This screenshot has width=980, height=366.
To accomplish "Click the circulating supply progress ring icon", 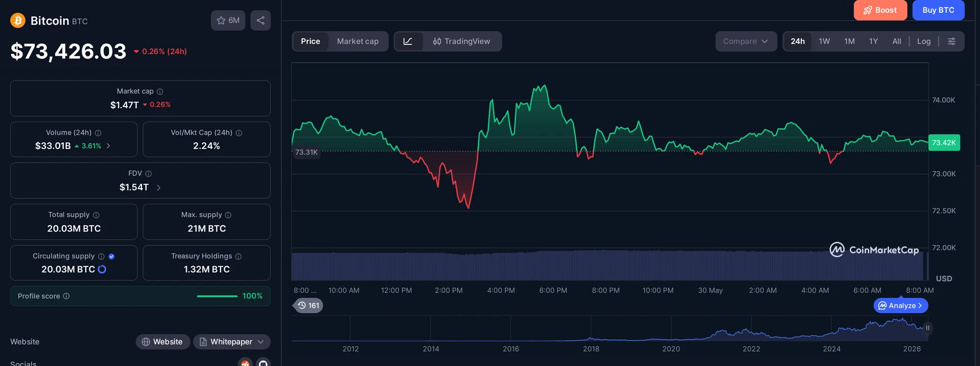I will click(102, 269).
